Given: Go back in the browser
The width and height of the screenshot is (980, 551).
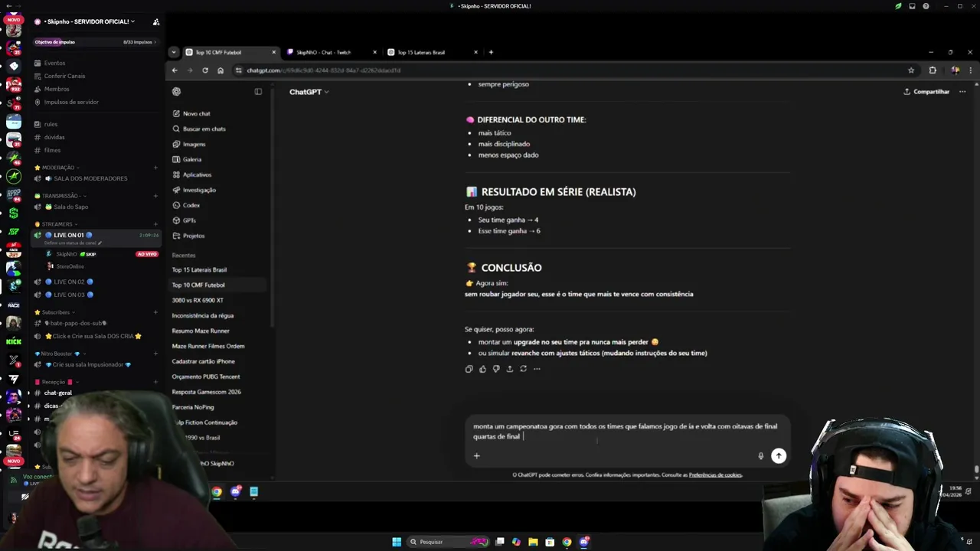Looking at the screenshot, I should [175, 70].
